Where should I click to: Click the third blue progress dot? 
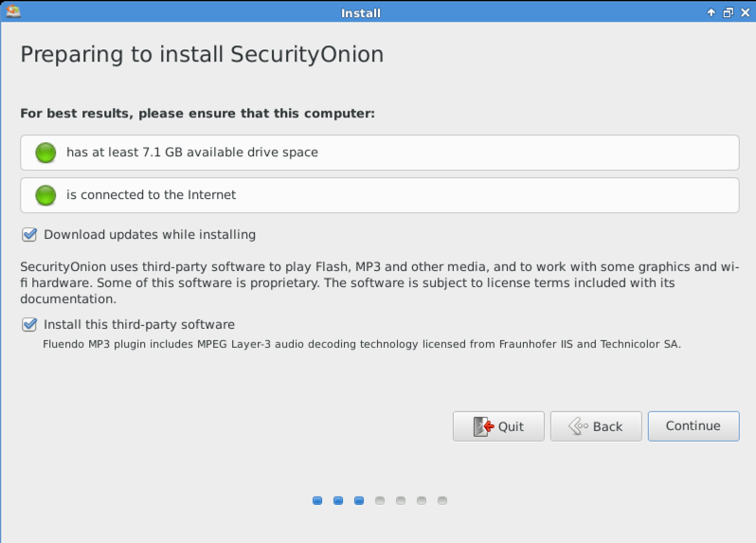click(359, 500)
